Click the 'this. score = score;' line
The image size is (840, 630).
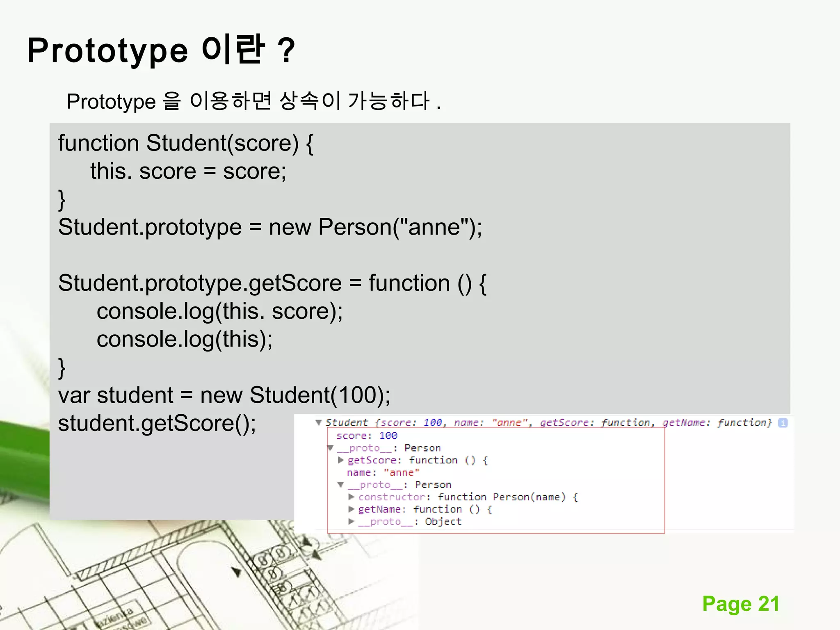(x=188, y=171)
